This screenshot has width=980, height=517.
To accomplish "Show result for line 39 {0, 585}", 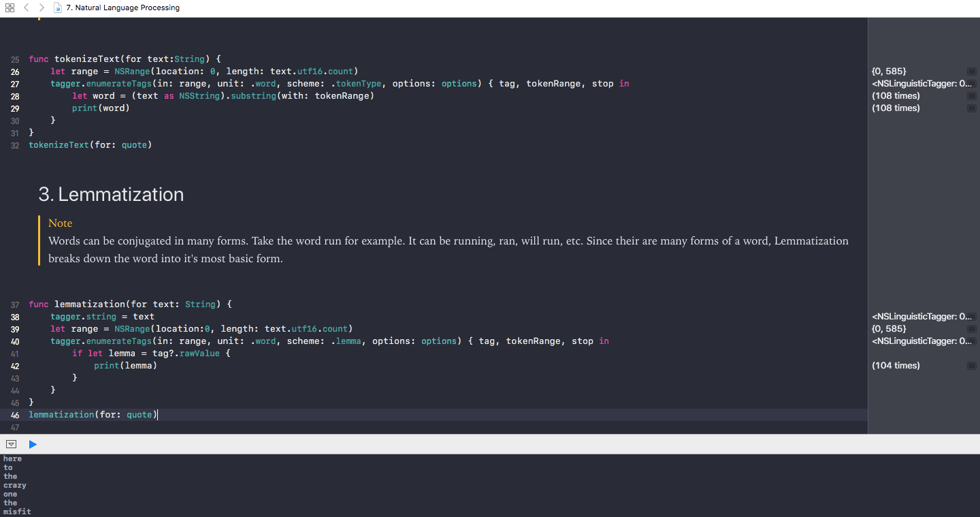I will point(971,329).
